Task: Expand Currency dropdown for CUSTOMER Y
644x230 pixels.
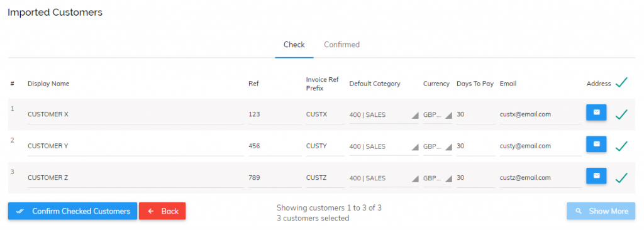Action: [x=438, y=146]
